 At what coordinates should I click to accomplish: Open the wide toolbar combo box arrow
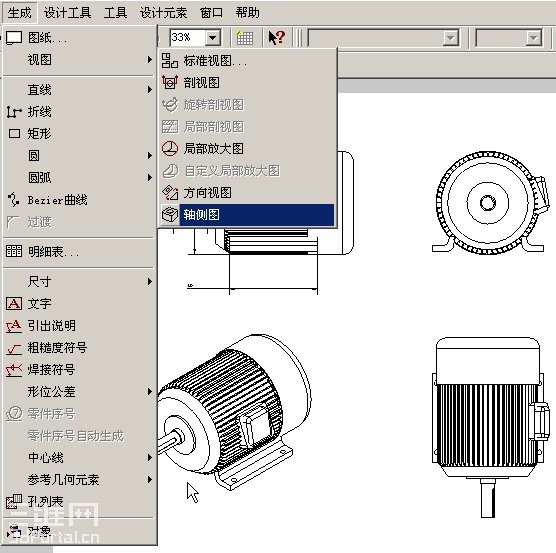451,38
